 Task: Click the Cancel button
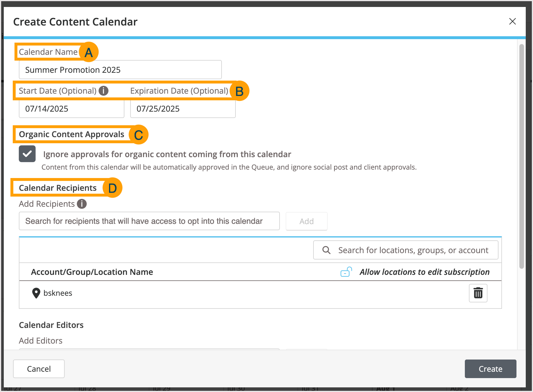pos(39,369)
